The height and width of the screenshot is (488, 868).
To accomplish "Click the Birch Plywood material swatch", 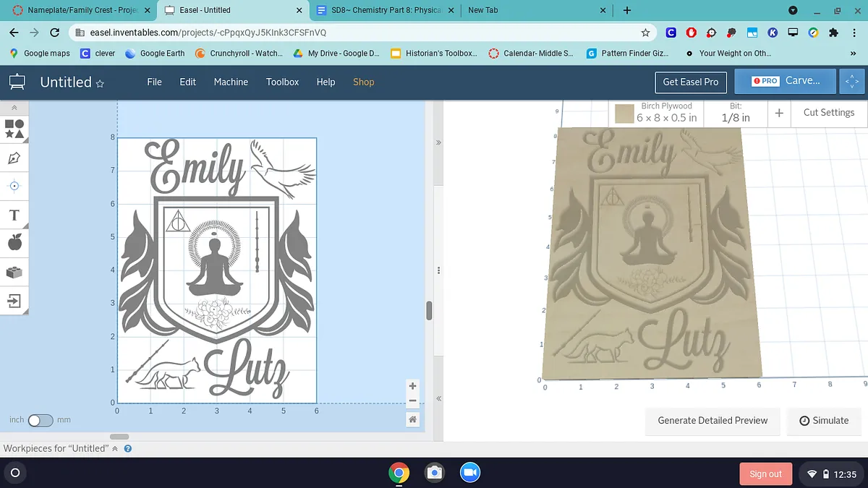I will (x=624, y=114).
